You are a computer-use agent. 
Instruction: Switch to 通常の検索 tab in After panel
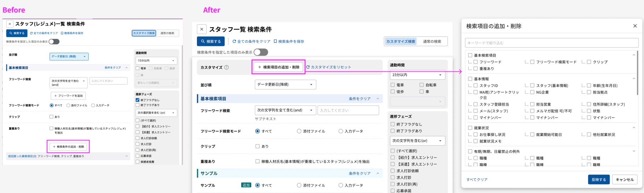tap(432, 41)
